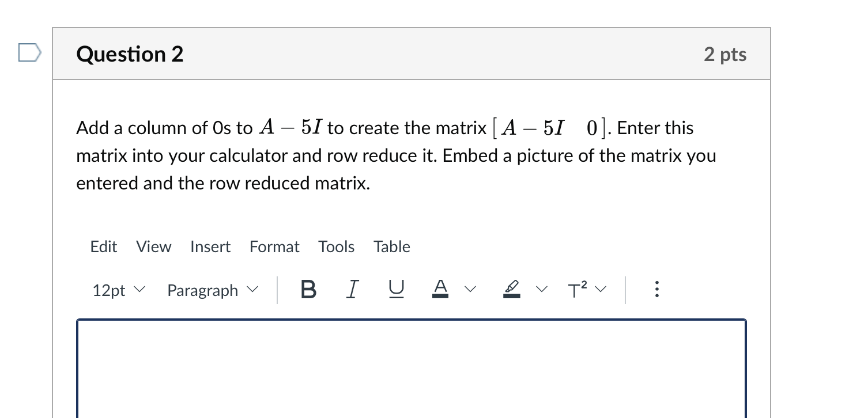Expand the superscript options chevron
The image size is (868, 418).
pyautogui.click(x=601, y=290)
